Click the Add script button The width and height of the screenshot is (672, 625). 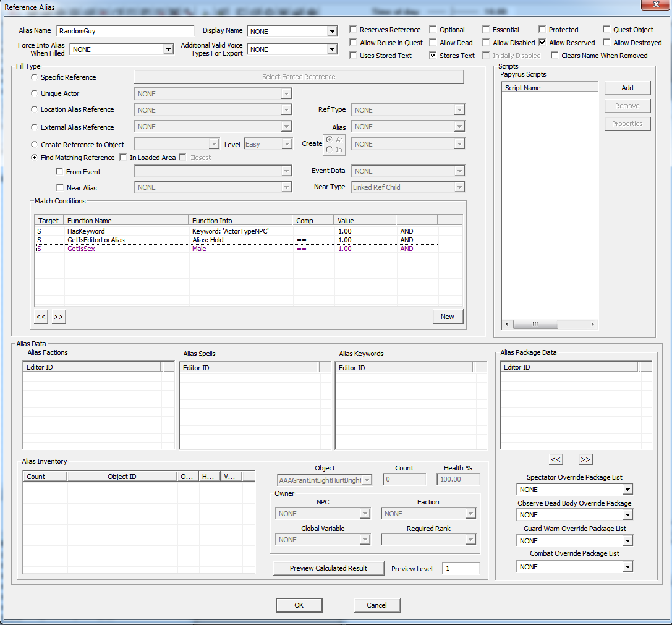click(x=627, y=88)
